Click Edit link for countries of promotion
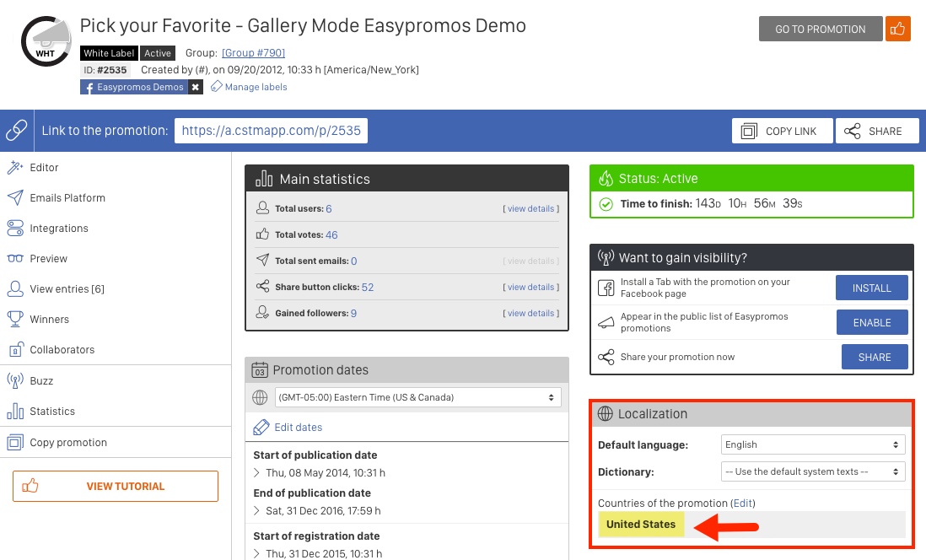Viewport: 926px width, 560px height. point(744,503)
